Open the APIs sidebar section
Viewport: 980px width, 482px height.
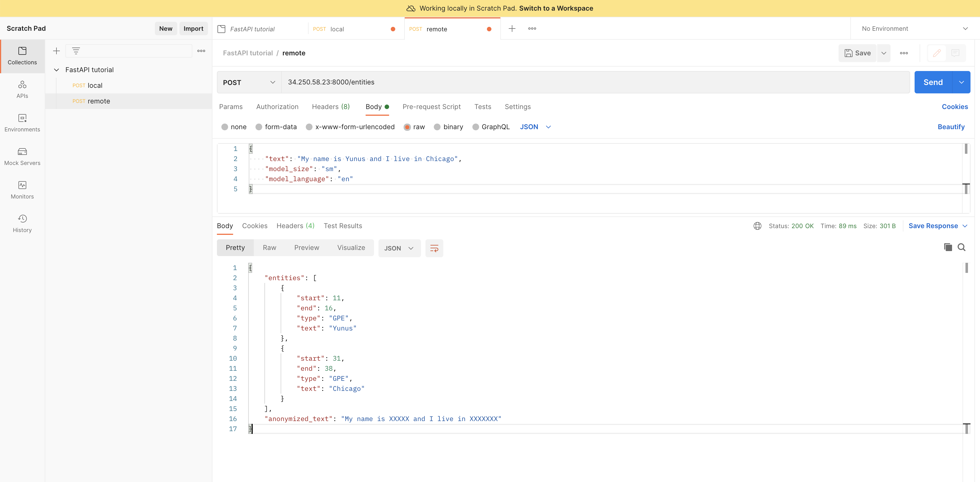pos(22,89)
